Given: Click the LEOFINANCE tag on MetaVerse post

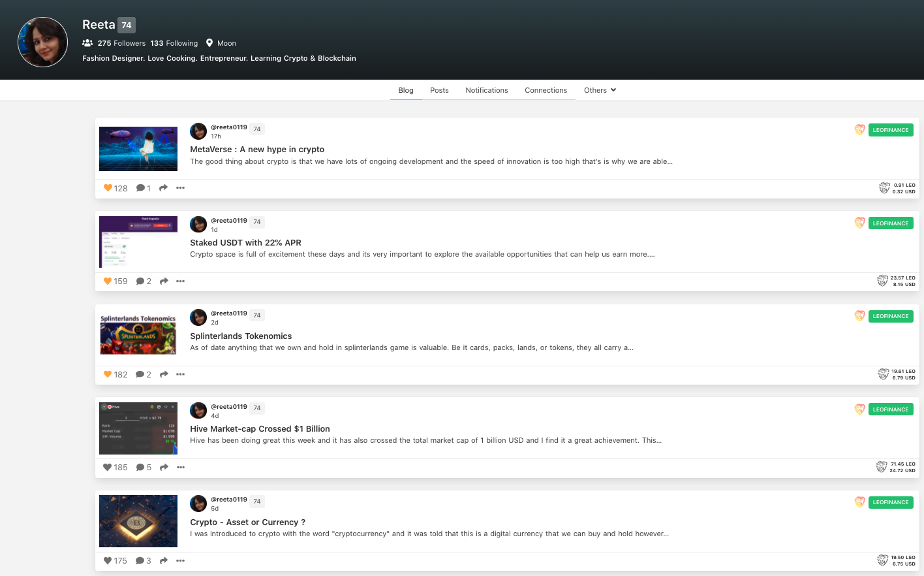Looking at the screenshot, I should click(x=891, y=130).
